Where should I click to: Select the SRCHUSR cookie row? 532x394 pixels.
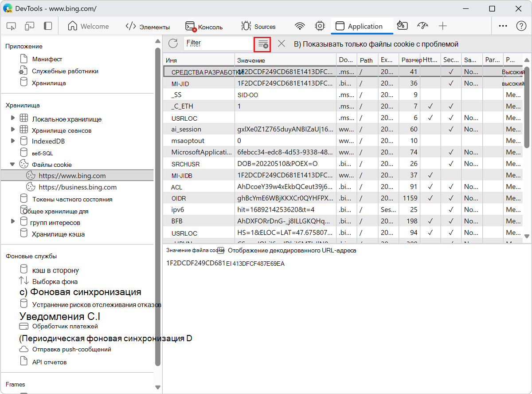(343, 164)
